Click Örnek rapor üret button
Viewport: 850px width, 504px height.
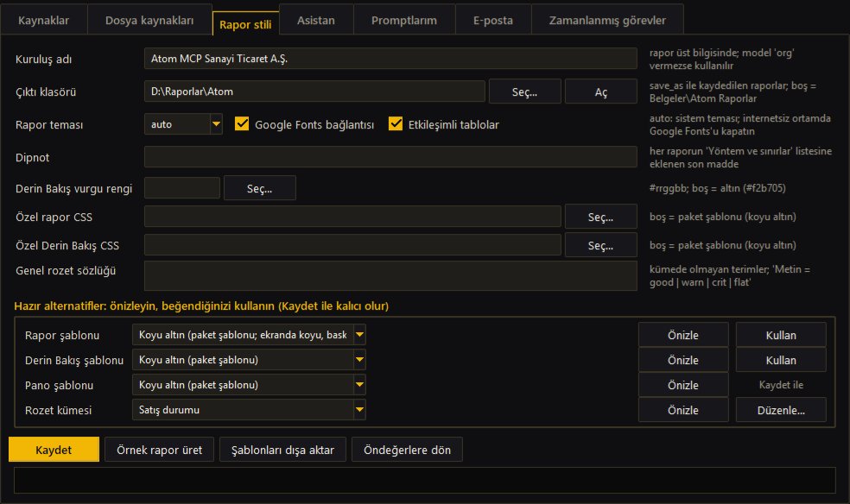pyautogui.click(x=159, y=450)
